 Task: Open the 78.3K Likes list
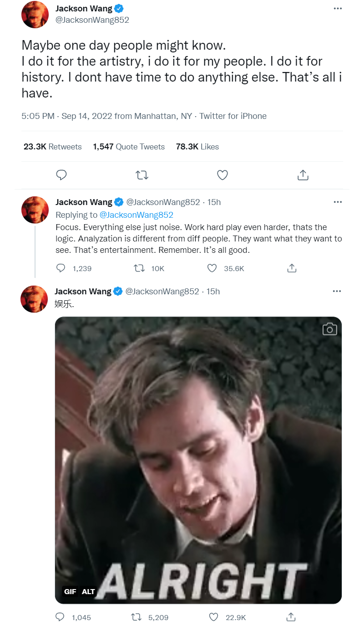(197, 147)
